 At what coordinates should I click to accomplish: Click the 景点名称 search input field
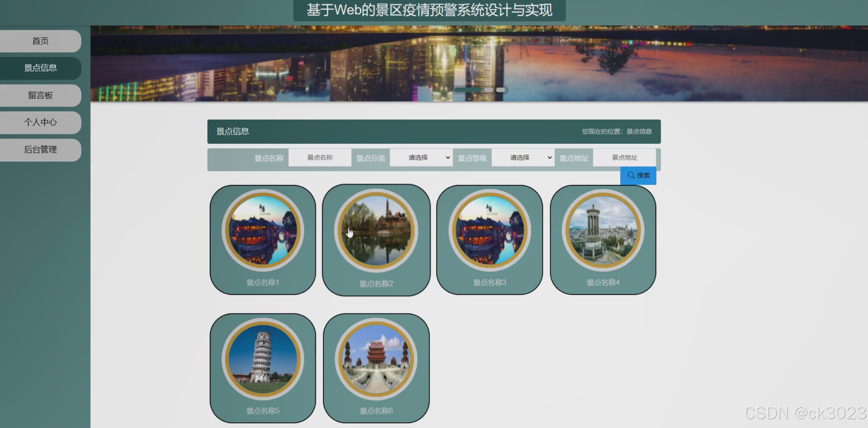(320, 158)
